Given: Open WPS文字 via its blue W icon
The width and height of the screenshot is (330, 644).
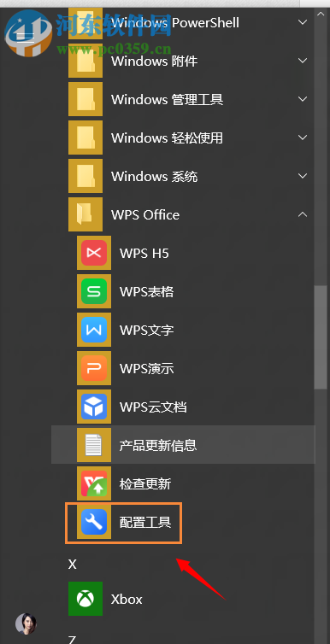Looking at the screenshot, I should (94, 330).
